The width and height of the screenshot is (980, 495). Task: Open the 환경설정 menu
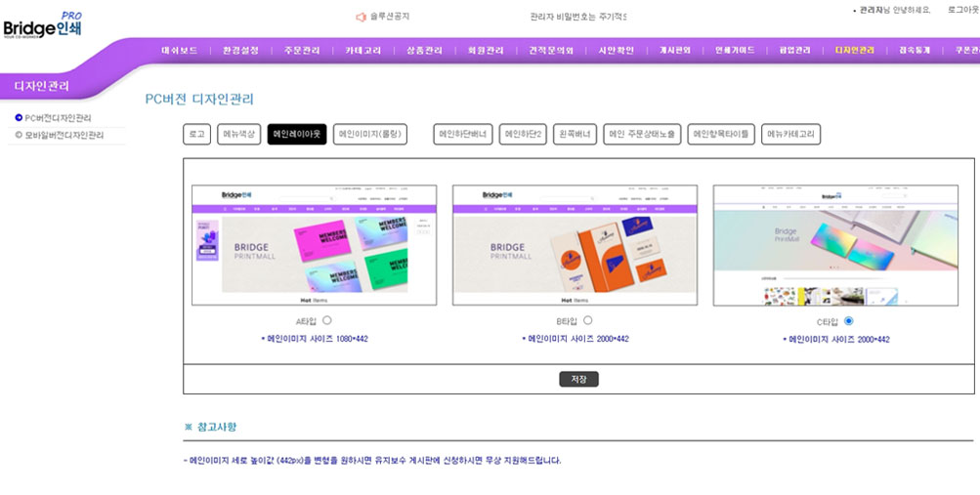(x=240, y=51)
